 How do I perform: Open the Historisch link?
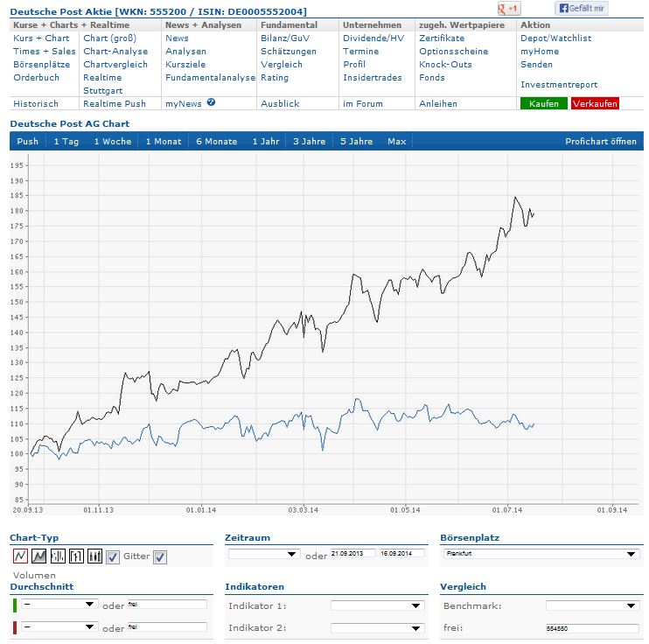pyautogui.click(x=36, y=103)
